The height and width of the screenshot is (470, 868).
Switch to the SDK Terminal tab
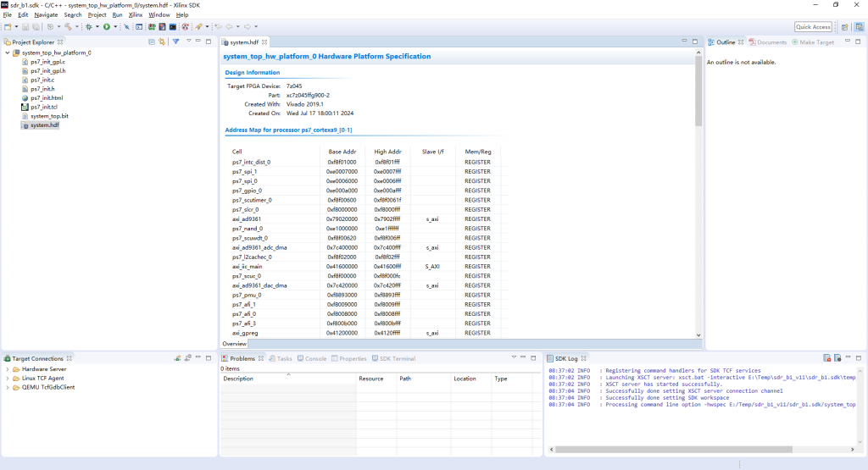click(x=393, y=358)
